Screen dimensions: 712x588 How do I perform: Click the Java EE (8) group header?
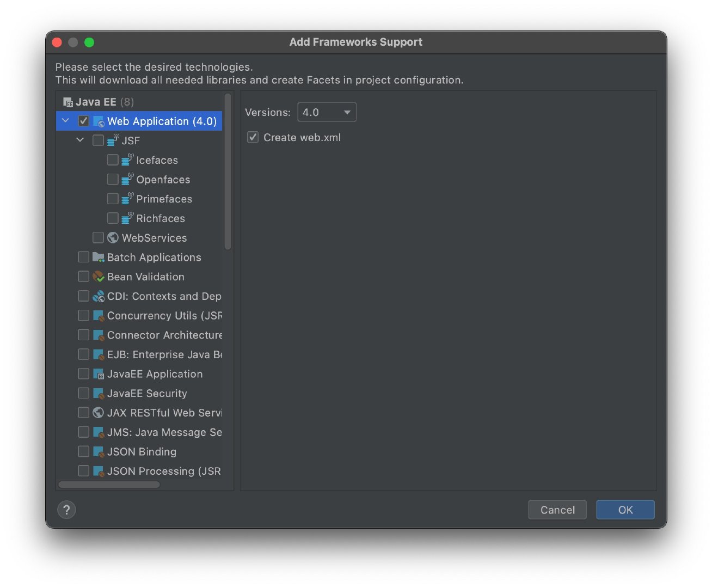(99, 102)
